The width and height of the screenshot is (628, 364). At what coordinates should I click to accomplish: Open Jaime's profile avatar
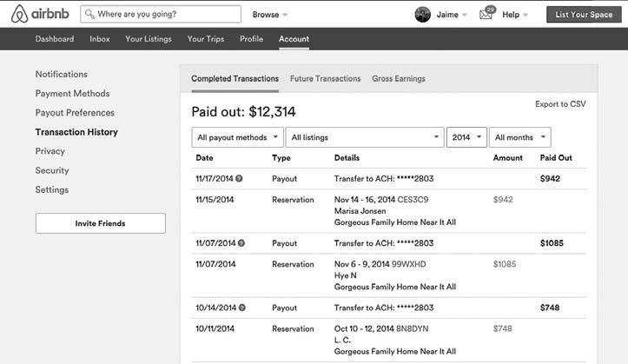pyautogui.click(x=423, y=15)
